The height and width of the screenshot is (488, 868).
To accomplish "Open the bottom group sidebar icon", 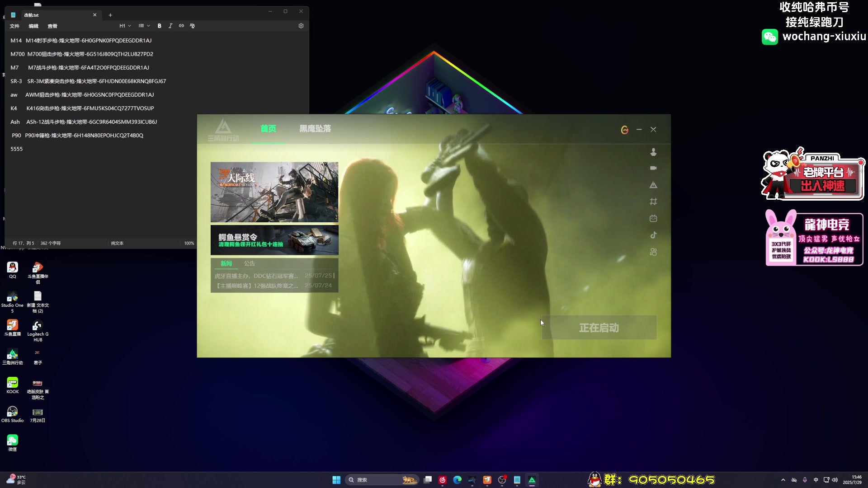I will pyautogui.click(x=653, y=252).
